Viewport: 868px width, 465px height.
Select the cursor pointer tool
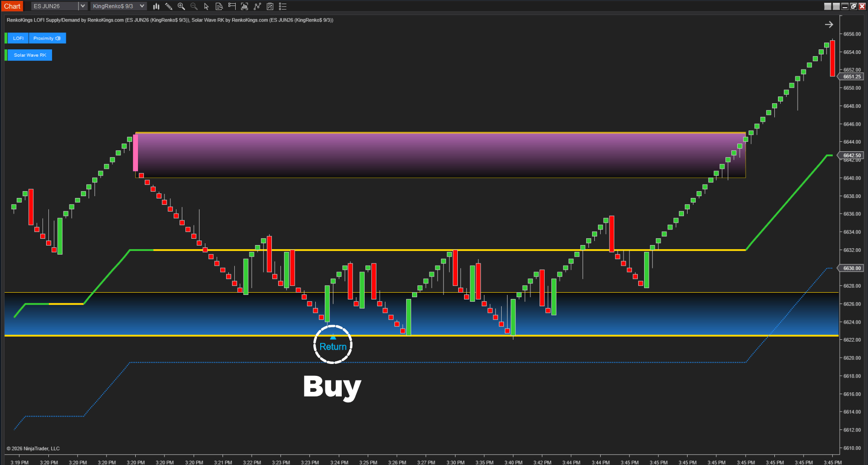[206, 6]
